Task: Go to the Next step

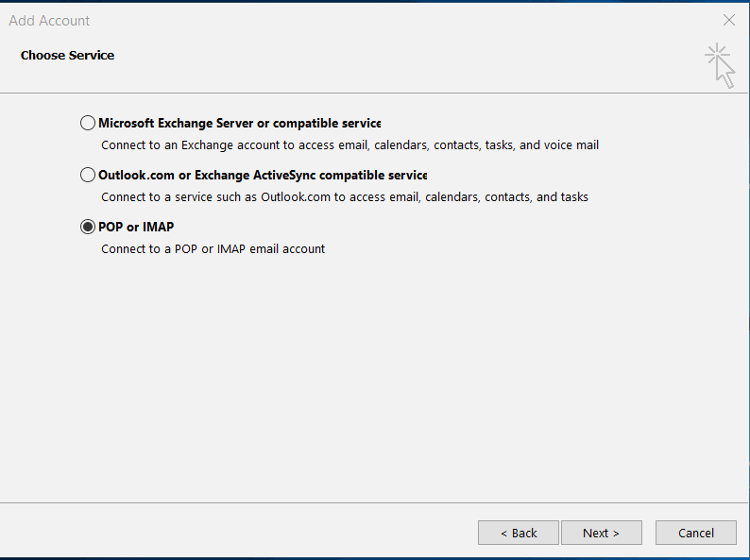Action: (x=602, y=533)
